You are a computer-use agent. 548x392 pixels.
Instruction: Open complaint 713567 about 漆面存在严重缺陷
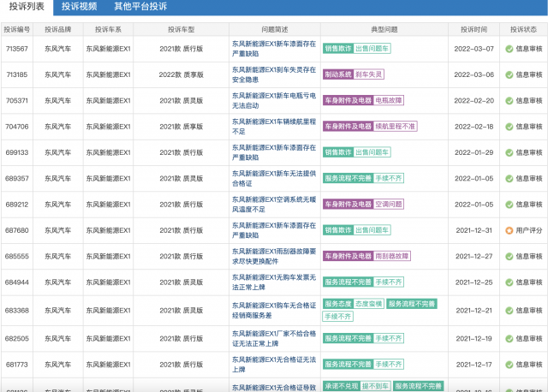pos(274,49)
